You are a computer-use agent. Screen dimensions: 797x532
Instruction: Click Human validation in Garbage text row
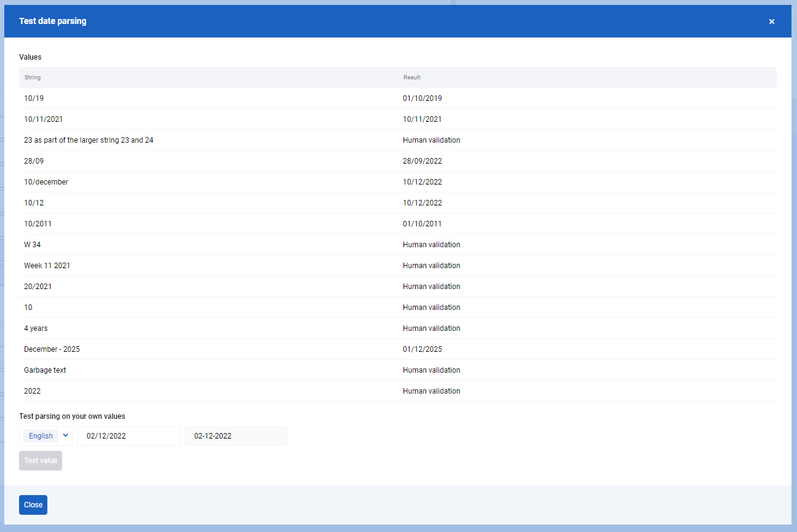click(432, 370)
